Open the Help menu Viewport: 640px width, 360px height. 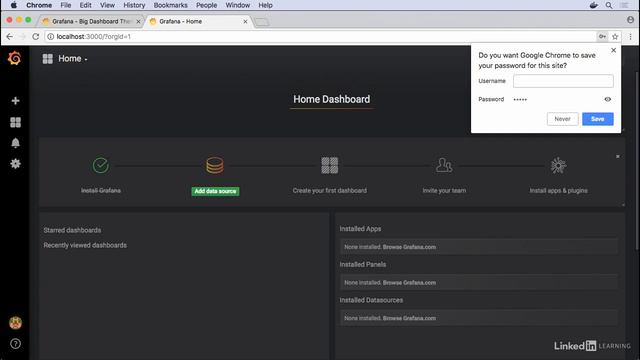(265, 5)
